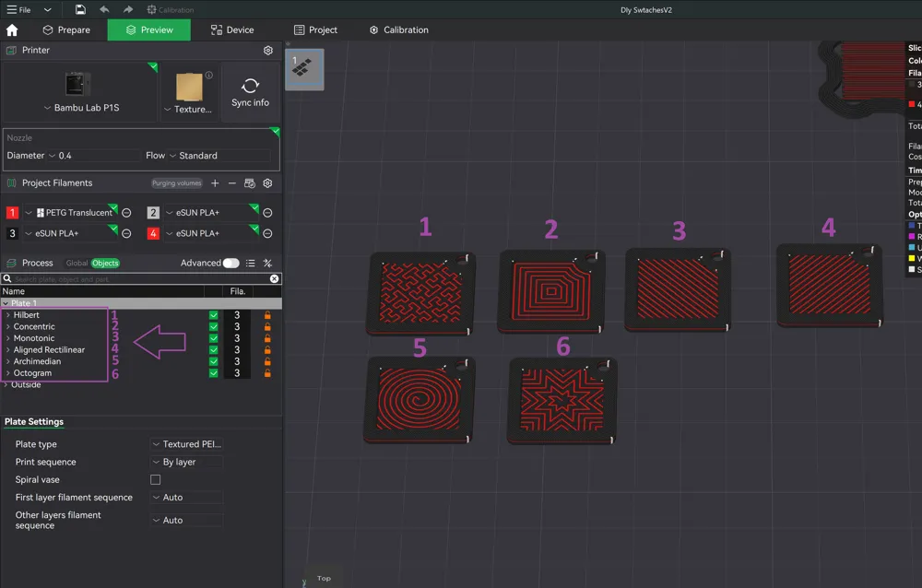Select the Octogram object row
The width and height of the screenshot is (922, 588).
tap(141, 373)
